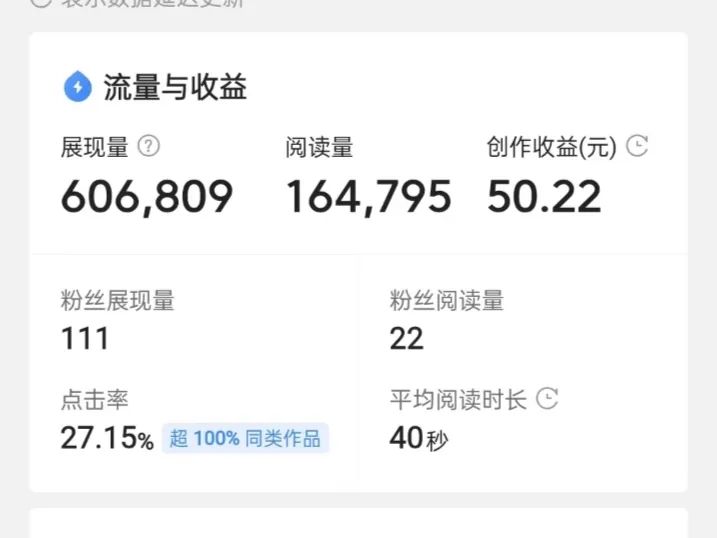Open the 展现量 question mark help icon

(x=149, y=146)
